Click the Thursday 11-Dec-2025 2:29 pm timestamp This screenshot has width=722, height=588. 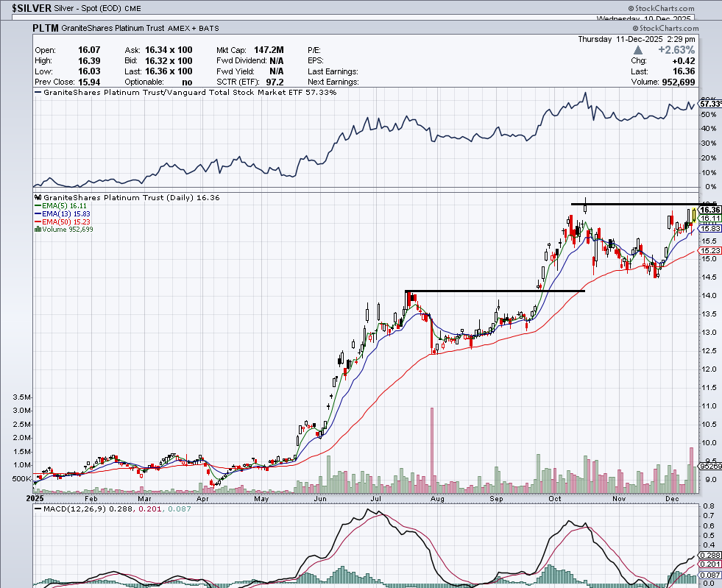(637, 39)
